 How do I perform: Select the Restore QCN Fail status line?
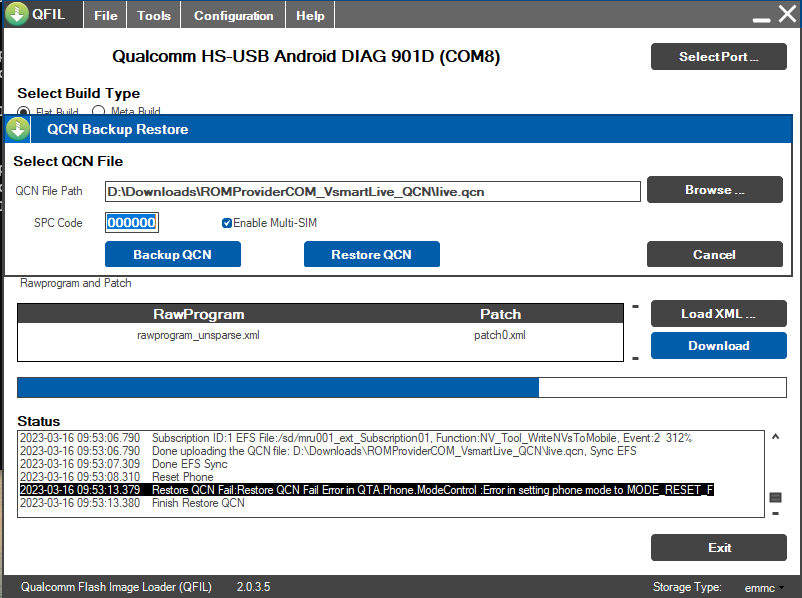366,490
